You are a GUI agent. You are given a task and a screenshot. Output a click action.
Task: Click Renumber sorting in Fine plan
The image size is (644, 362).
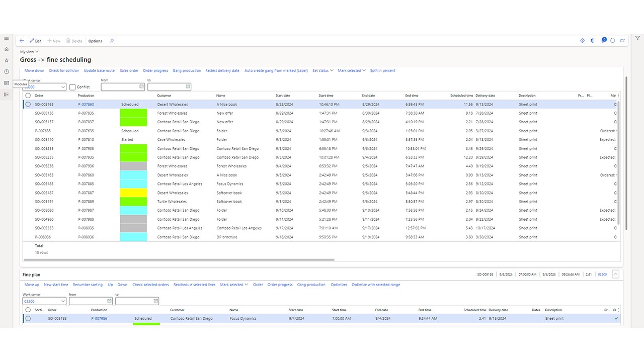point(88,285)
